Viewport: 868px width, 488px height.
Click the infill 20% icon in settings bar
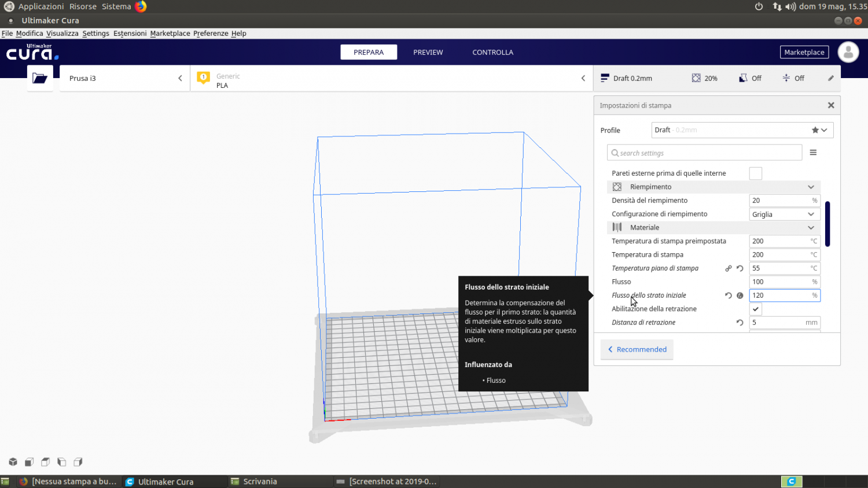(696, 78)
